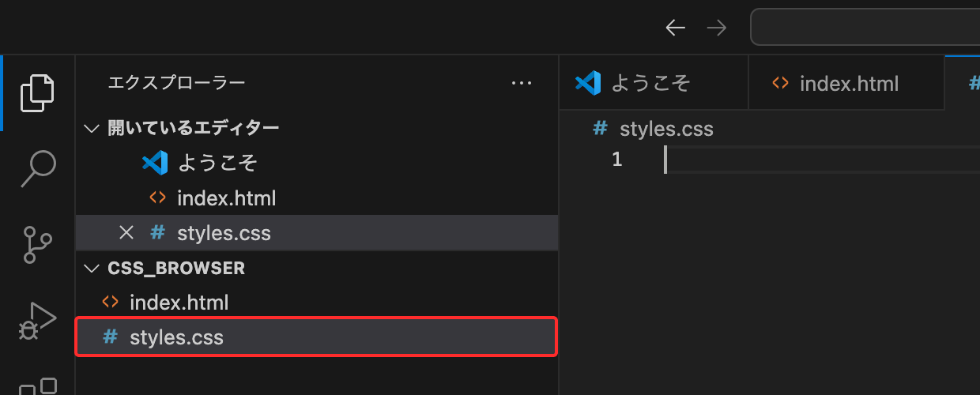Collapse the CSS_BROWSER folder section

(x=92, y=269)
